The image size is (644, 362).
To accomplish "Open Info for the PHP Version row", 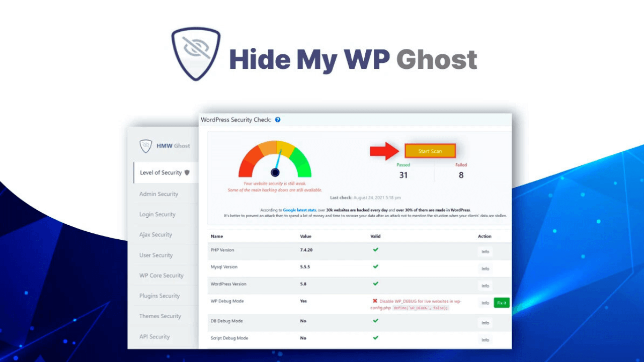I will pyautogui.click(x=485, y=252).
